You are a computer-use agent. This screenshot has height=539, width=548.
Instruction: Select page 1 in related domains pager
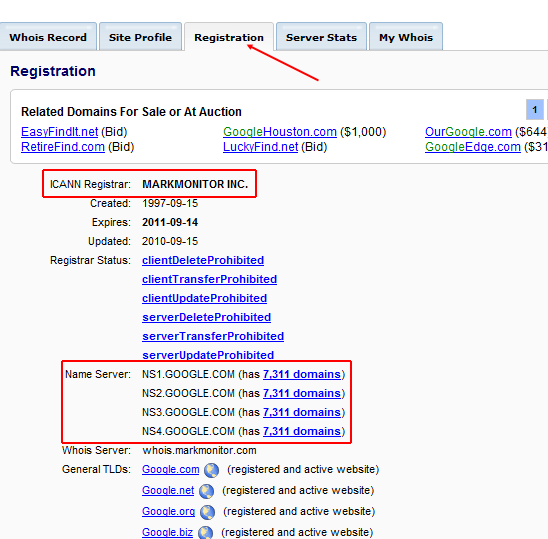click(535, 109)
